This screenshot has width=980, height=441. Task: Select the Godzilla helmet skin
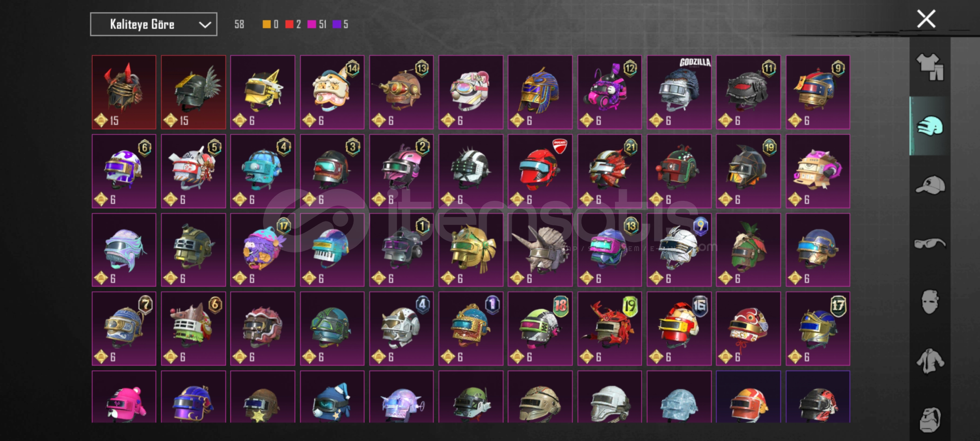pos(679,92)
